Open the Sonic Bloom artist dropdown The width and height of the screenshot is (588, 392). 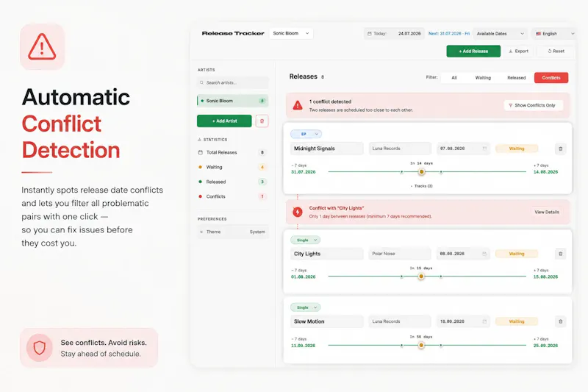tap(291, 33)
